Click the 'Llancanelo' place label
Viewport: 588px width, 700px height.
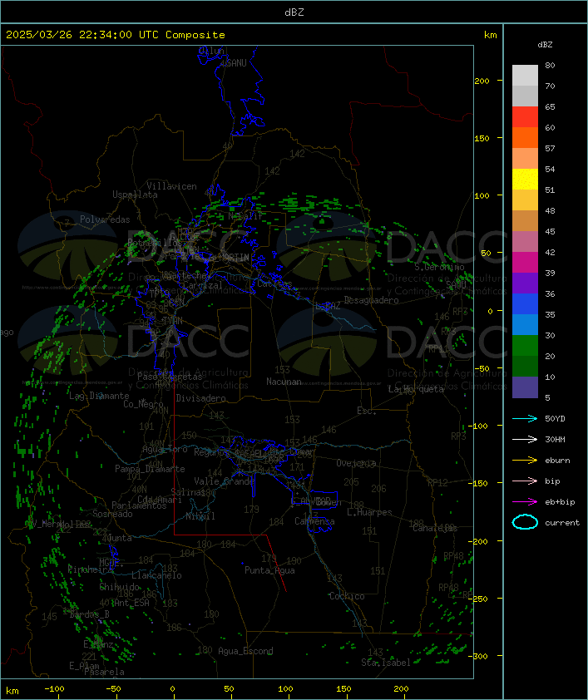pyautogui.click(x=156, y=575)
